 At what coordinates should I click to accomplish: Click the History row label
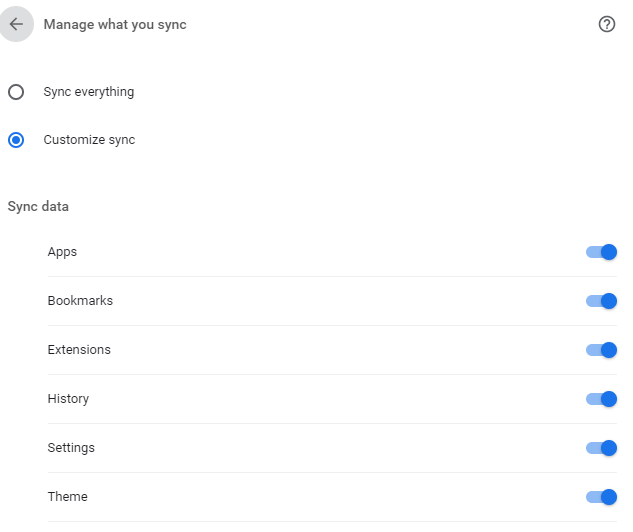(68, 399)
